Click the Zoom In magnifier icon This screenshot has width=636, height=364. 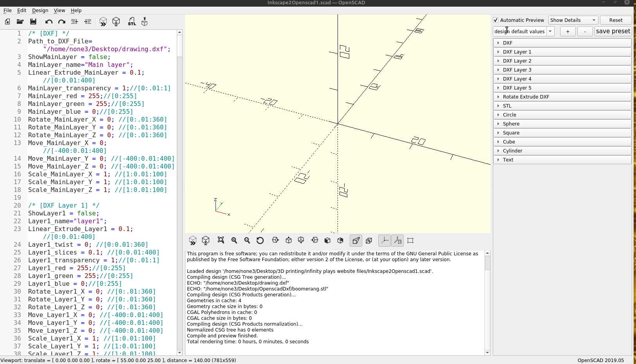(x=234, y=240)
